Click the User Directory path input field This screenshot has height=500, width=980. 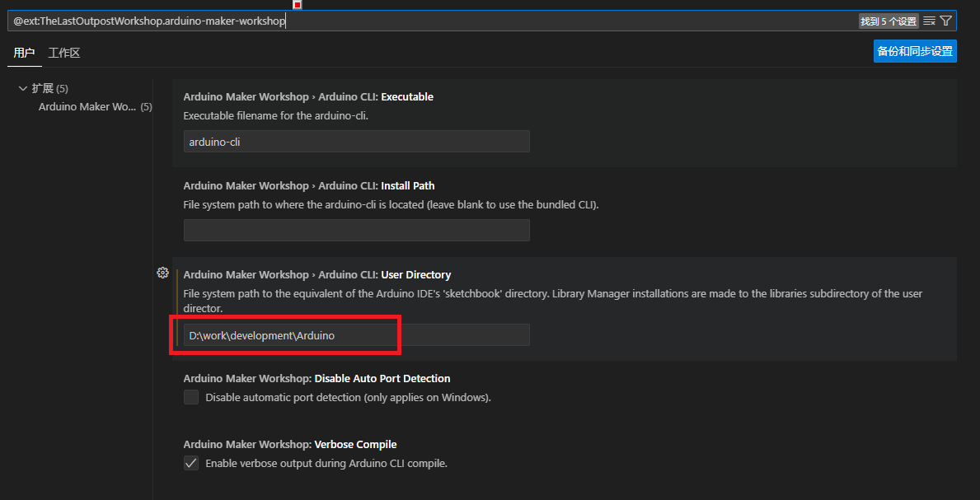point(356,335)
